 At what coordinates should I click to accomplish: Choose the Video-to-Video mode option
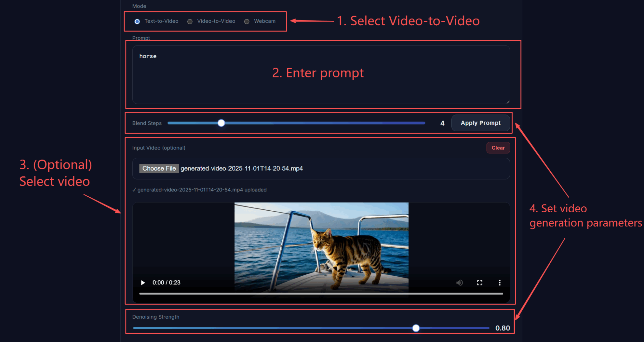pos(190,21)
